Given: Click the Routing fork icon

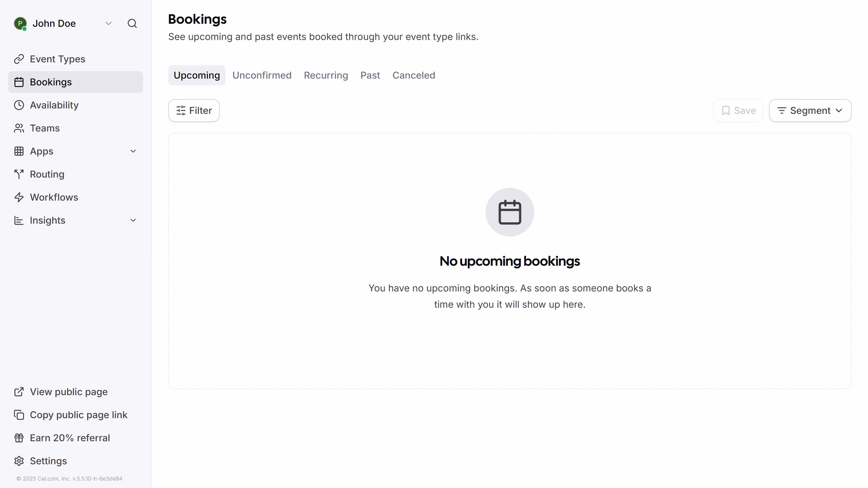Looking at the screenshot, I should pos(19,174).
